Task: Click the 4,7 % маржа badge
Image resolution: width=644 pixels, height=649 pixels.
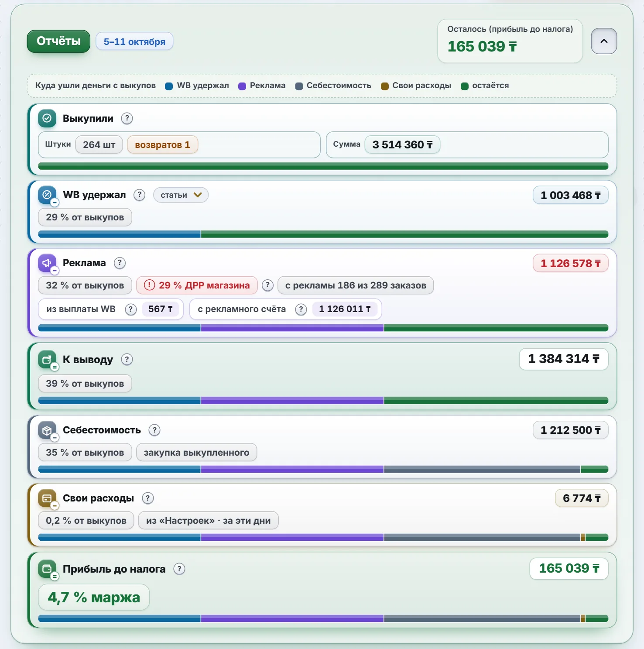Action: (94, 597)
